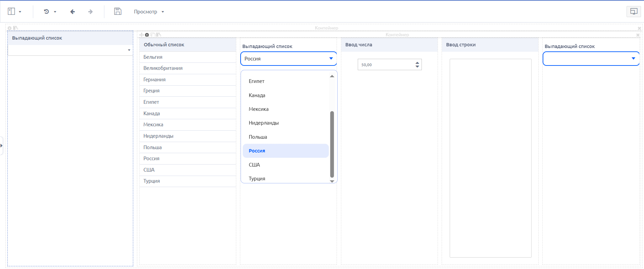The height and width of the screenshot is (269, 644).
Task: Click the Ввод числа header
Action: point(389,45)
